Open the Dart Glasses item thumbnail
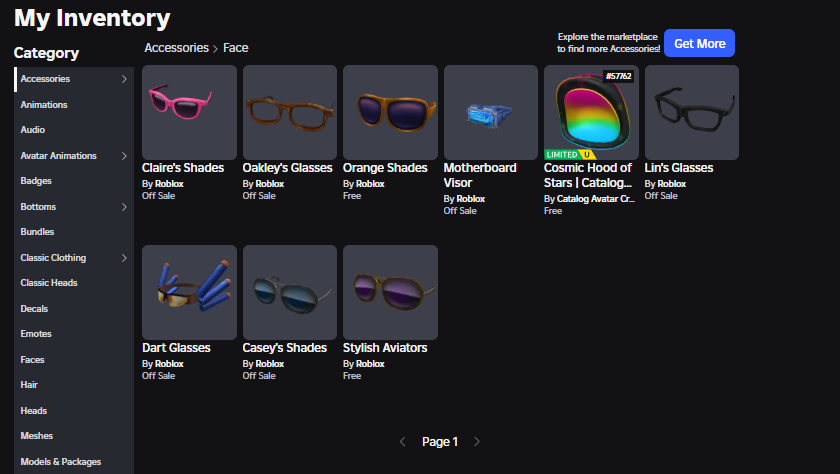Image resolution: width=840 pixels, height=474 pixels. click(189, 292)
